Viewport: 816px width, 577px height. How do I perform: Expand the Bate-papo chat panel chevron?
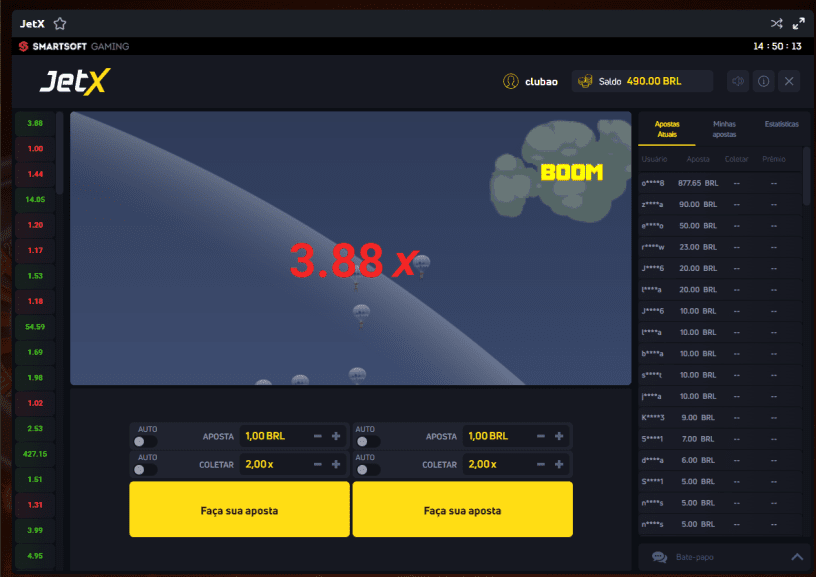(x=797, y=557)
